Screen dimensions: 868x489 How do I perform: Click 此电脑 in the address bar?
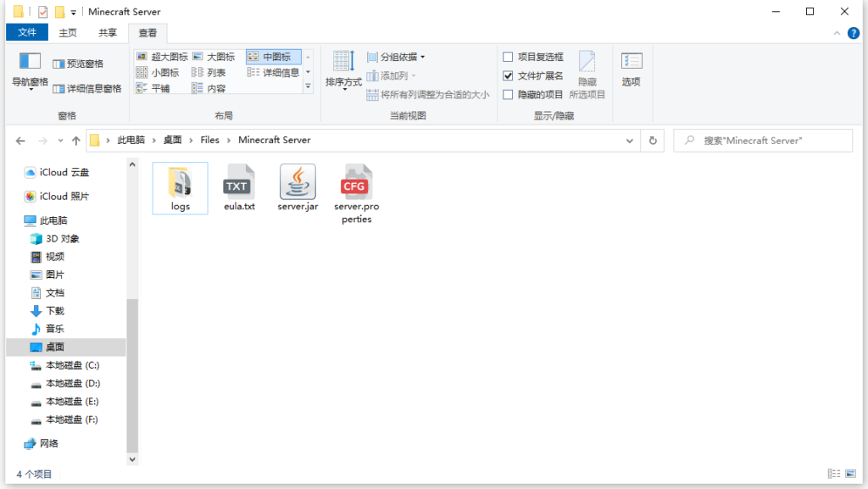point(131,140)
